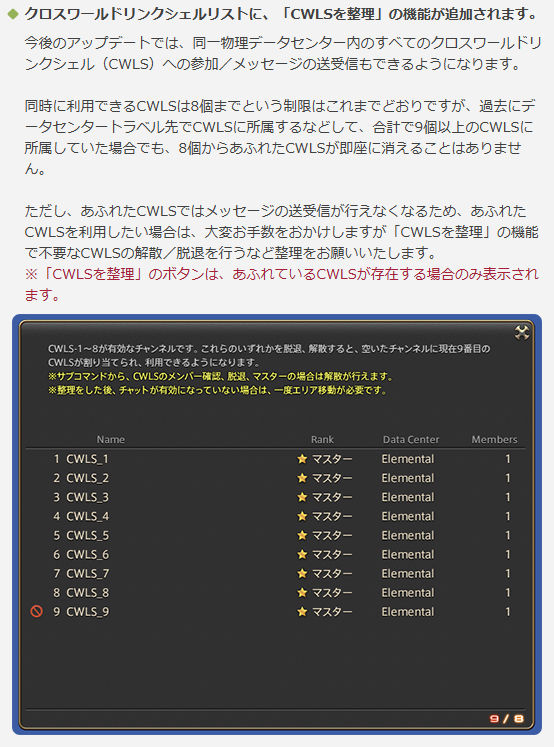Click the master star icon for CWLS_1
This screenshot has width=554, height=747.
(302, 459)
